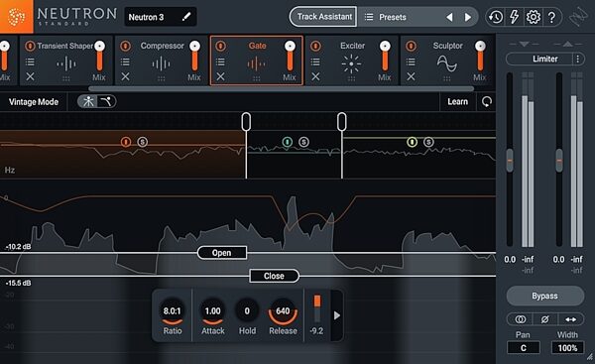Toggle the Exciter power button
The height and width of the screenshot is (364, 595).
[315, 46]
